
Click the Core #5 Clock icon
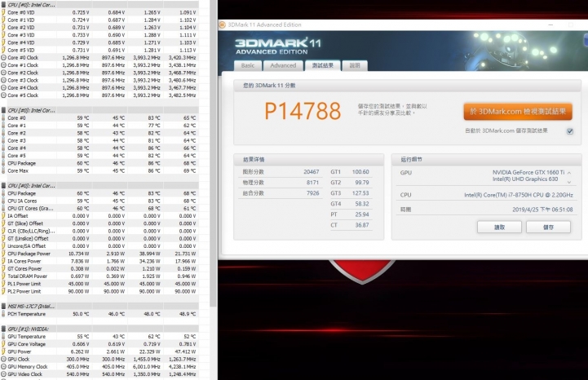[x=3, y=95]
